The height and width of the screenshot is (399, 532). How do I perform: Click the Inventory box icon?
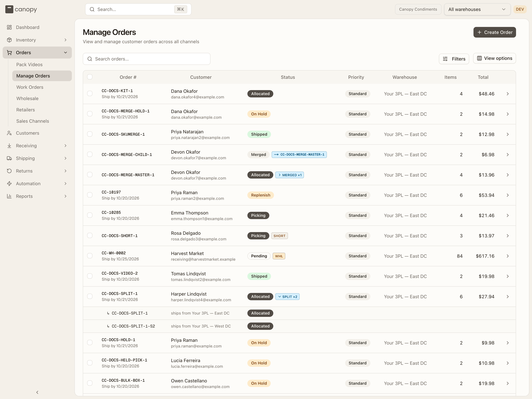tap(9, 40)
